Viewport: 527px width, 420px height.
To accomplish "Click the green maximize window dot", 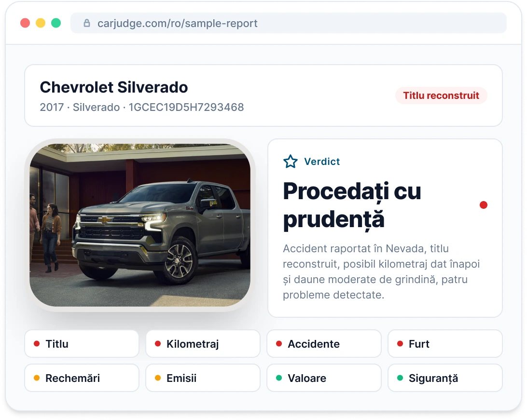I will tap(56, 23).
